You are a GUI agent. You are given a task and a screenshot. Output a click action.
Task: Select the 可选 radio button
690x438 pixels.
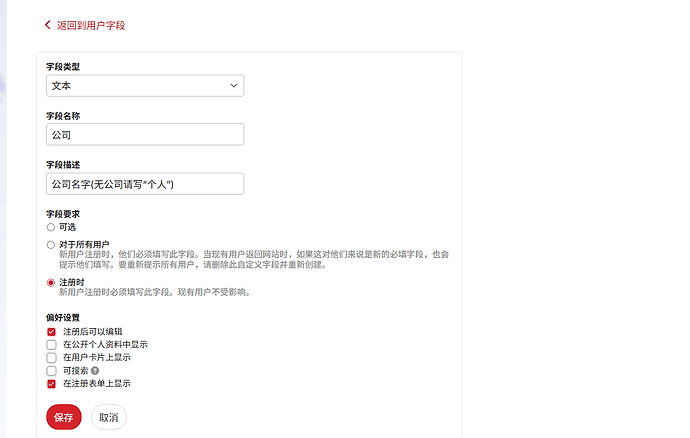coord(51,228)
